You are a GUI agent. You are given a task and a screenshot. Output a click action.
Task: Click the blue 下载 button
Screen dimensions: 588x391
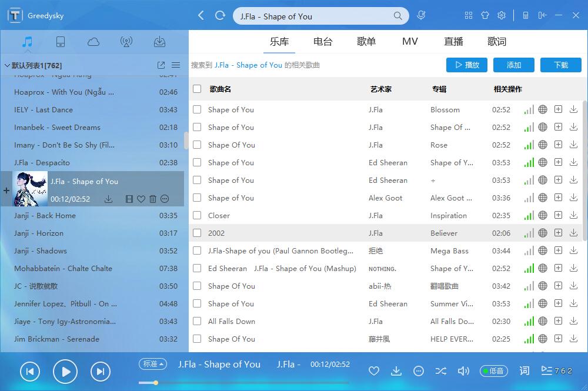560,65
